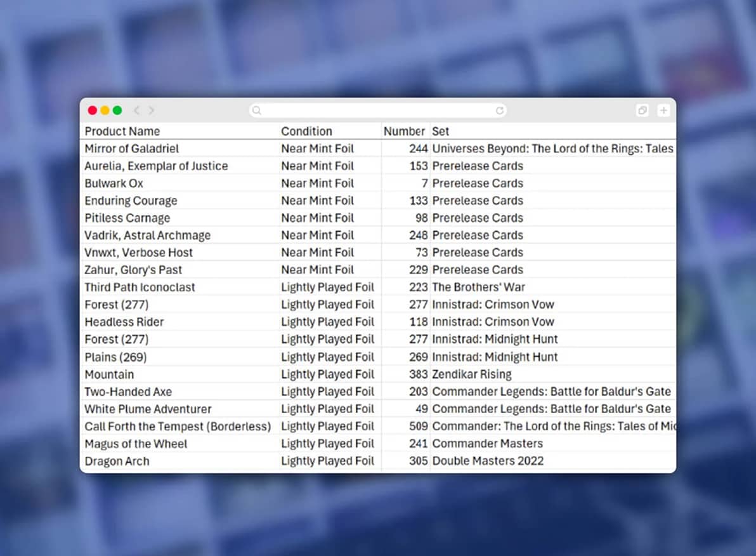Viewport: 756px width, 556px height.
Task: Click Near Mint Foil in Mirror of Galadriel row
Action: tap(317, 149)
